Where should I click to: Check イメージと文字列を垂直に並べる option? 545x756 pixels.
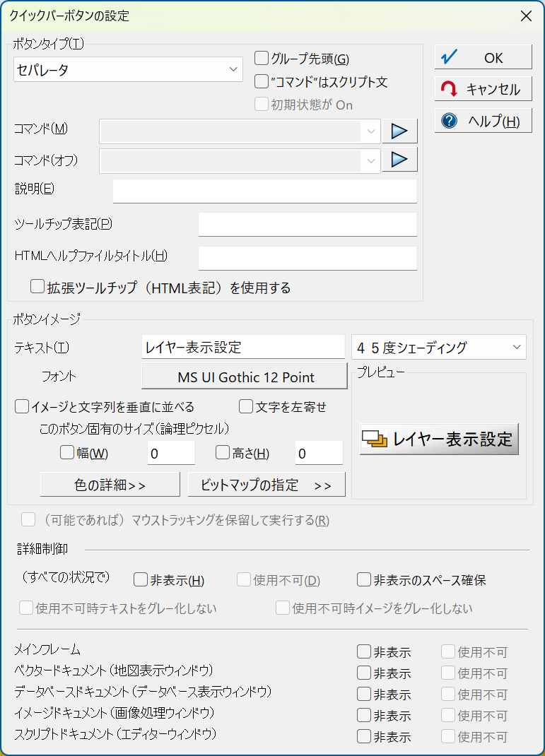22,406
